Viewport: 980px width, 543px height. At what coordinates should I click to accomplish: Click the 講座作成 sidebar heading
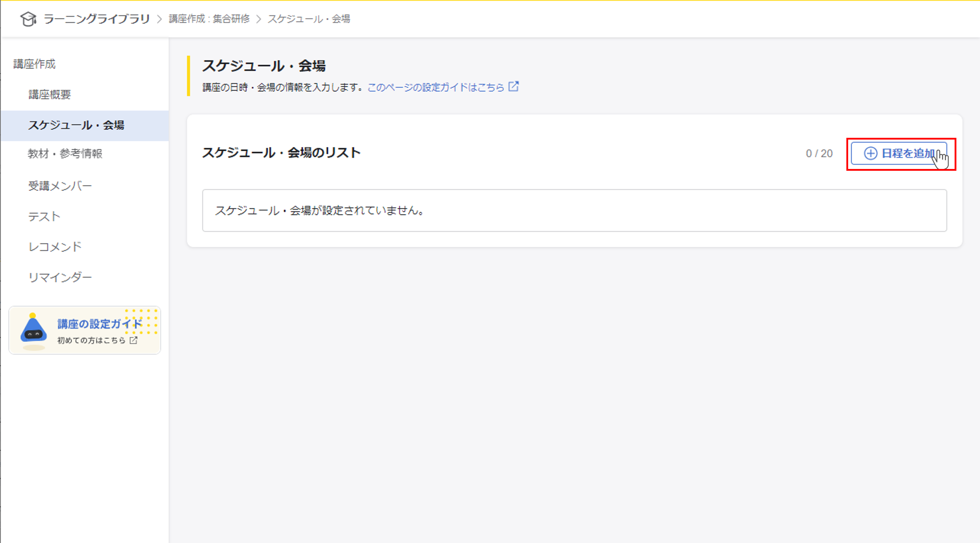34,64
